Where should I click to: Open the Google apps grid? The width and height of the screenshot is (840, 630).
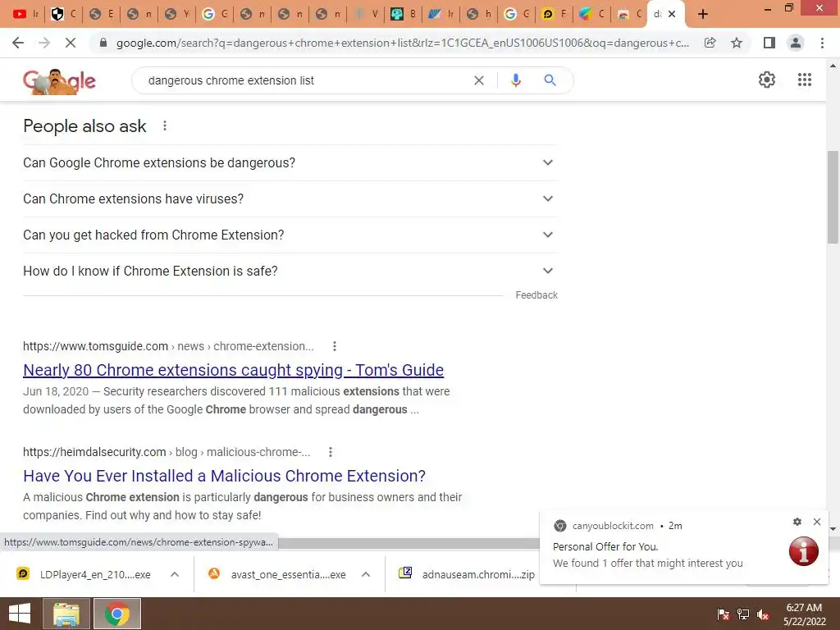pos(804,80)
